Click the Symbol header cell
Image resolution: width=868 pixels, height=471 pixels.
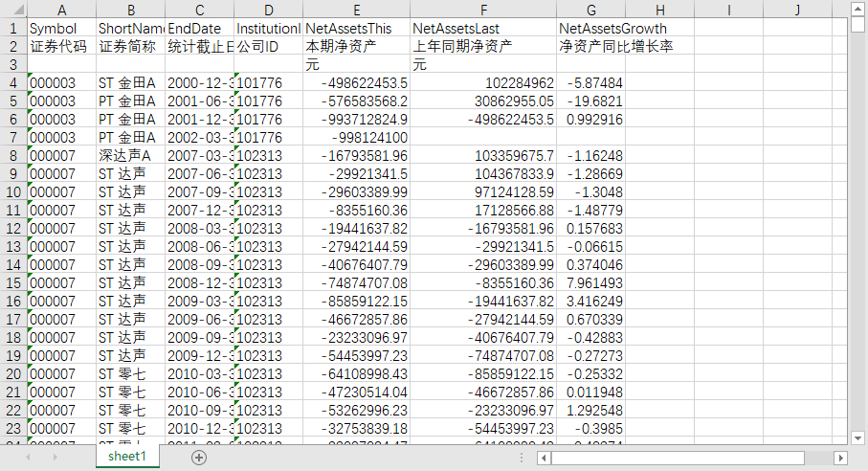61,28
